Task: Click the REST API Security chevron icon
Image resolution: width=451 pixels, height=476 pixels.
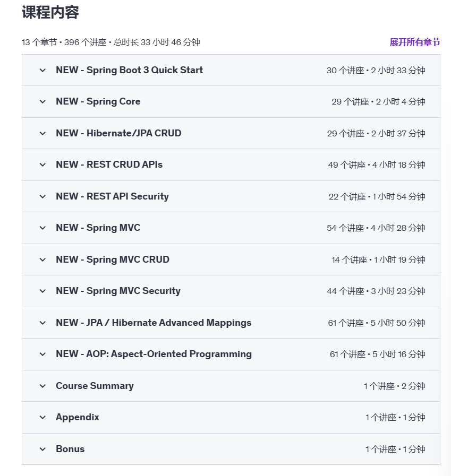Action: tap(42, 196)
